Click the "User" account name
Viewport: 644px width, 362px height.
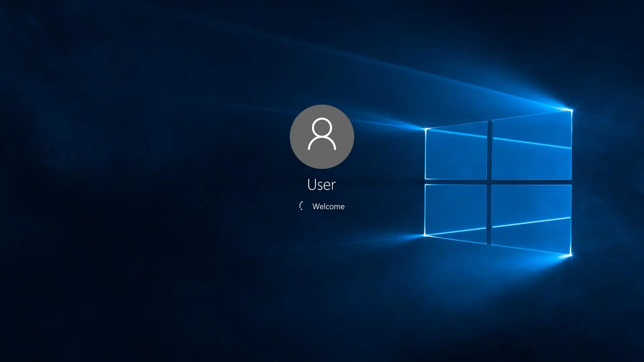pos(321,185)
